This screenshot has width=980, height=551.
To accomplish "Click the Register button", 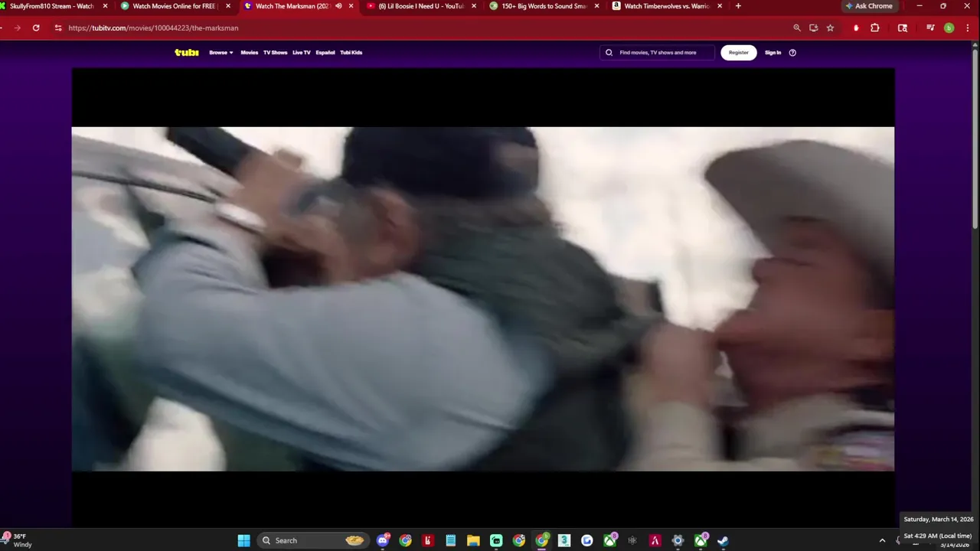I will coord(738,53).
